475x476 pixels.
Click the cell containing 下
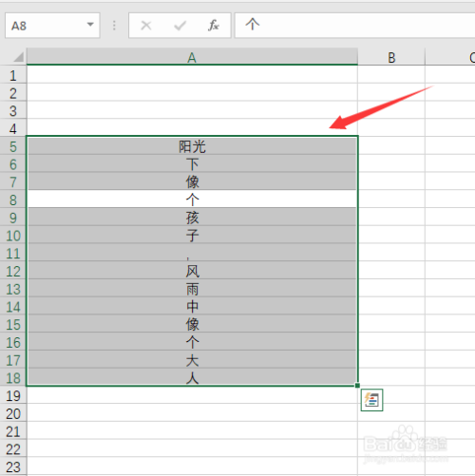coord(192,163)
